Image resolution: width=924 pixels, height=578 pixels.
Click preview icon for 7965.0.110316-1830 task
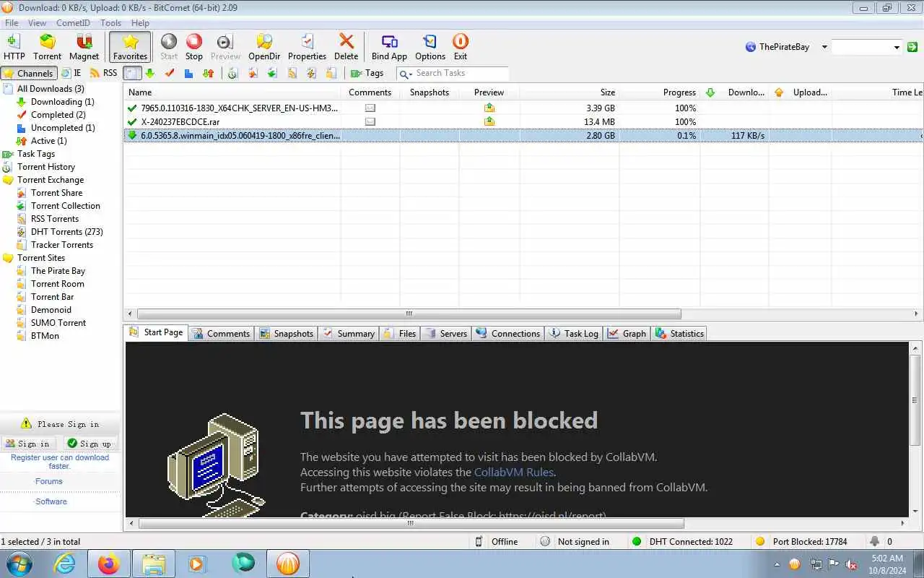[489, 108]
